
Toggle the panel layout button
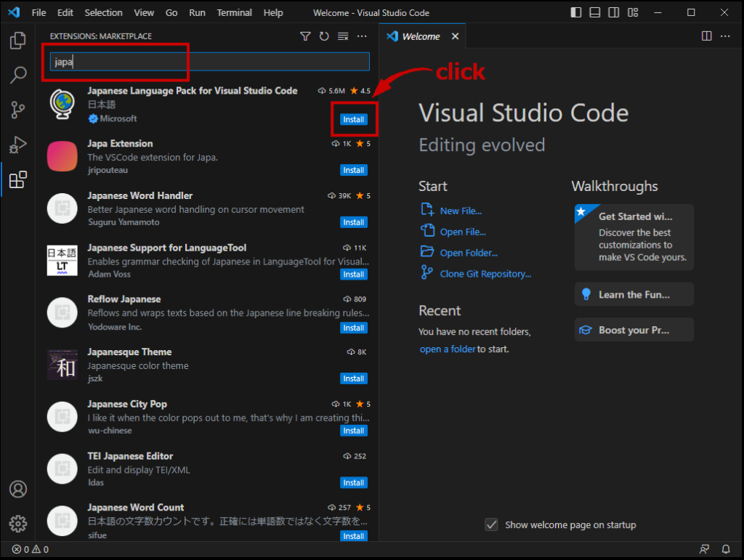click(x=595, y=13)
